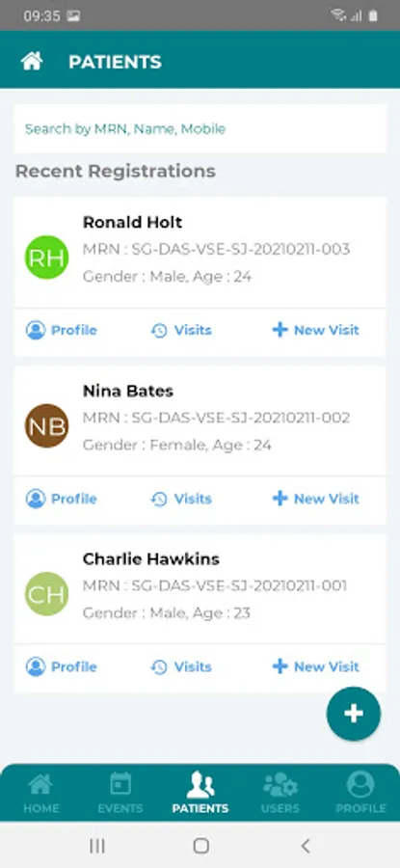Focus the Search by MRN, Name, Mobile field
This screenshot has height=868, width=400.
point(200,129)
